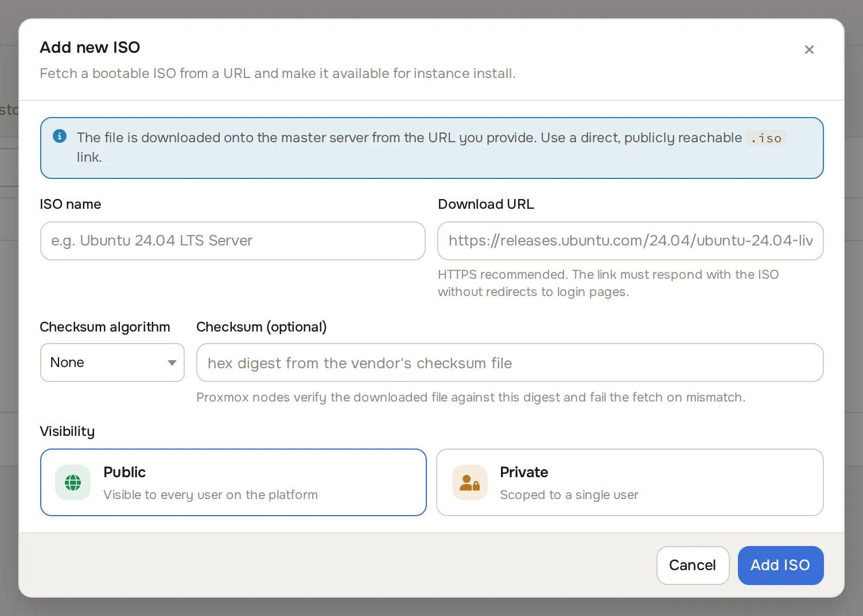Close the Add new ISO dialog
Screen dimensions: 863x616
pos(809,50)
